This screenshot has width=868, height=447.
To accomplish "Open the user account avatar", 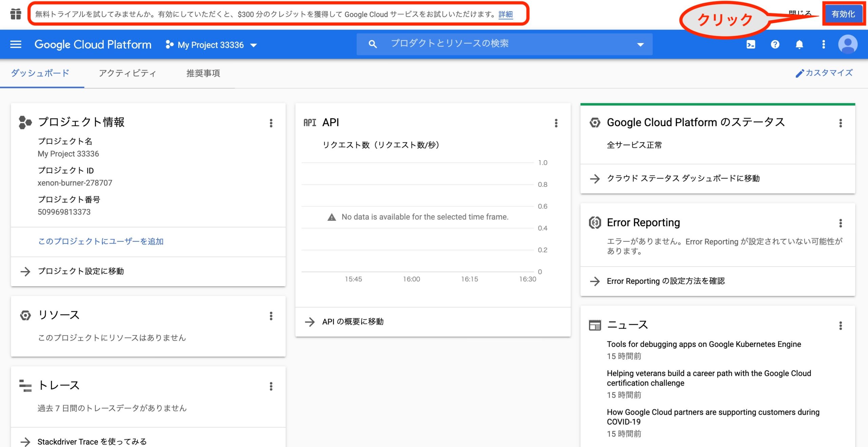I will (x=848, y=44).
